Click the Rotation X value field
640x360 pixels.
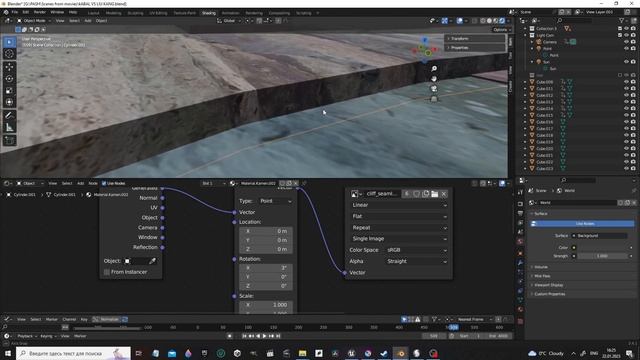click(266, 268)
